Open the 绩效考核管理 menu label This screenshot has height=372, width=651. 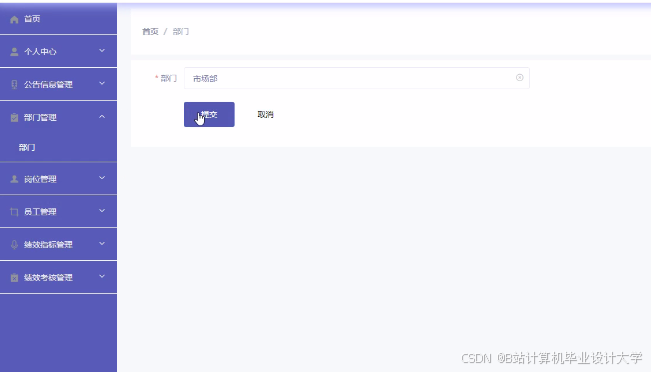pos(48,277)
